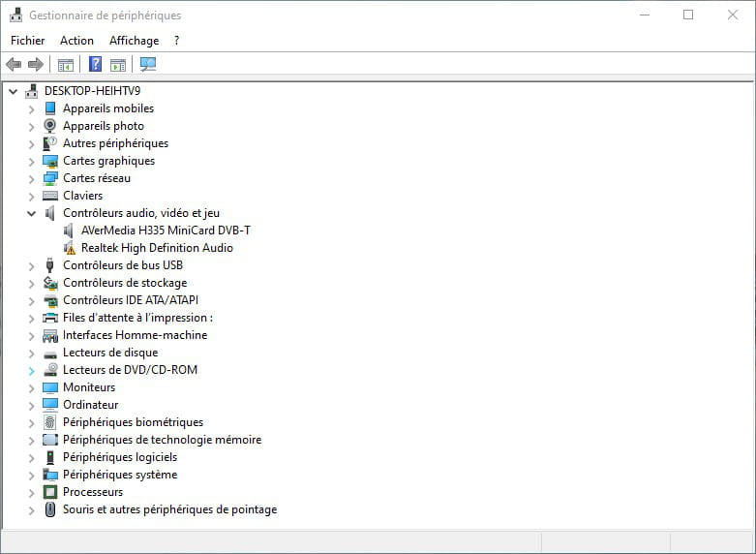Open the Action menu
756x554 pixels.
coord(76,41)
